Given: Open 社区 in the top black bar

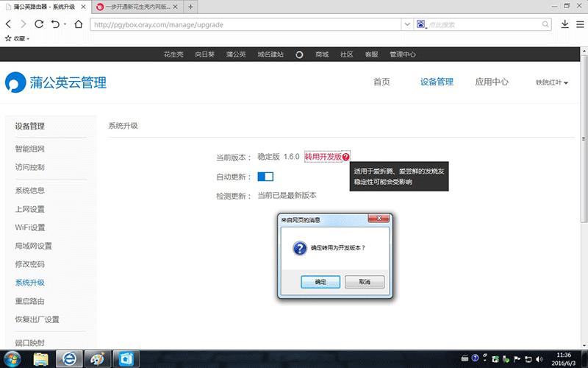Looking at the screenshot, I should pyautogui.click(x=346, y=54).
